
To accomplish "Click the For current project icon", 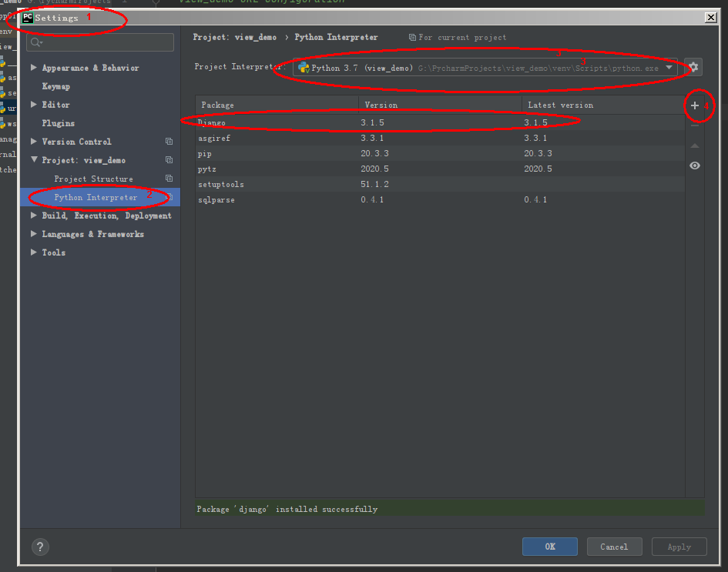I will tap(412, 38).
